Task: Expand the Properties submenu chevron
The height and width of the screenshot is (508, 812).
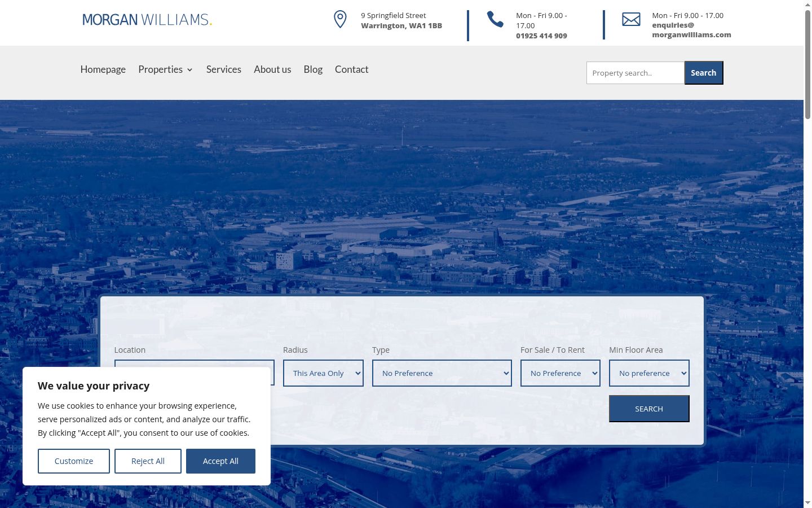Action: 190,70
